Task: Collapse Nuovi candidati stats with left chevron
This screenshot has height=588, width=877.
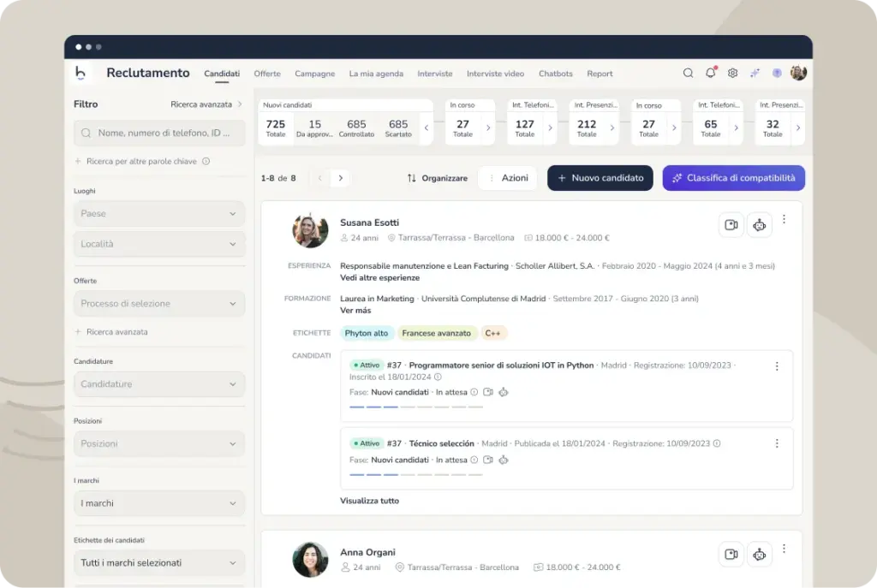Action: pos(427,128)
